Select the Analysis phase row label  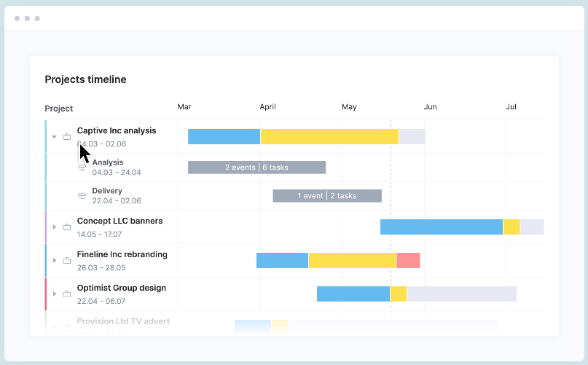pos(108,162)
